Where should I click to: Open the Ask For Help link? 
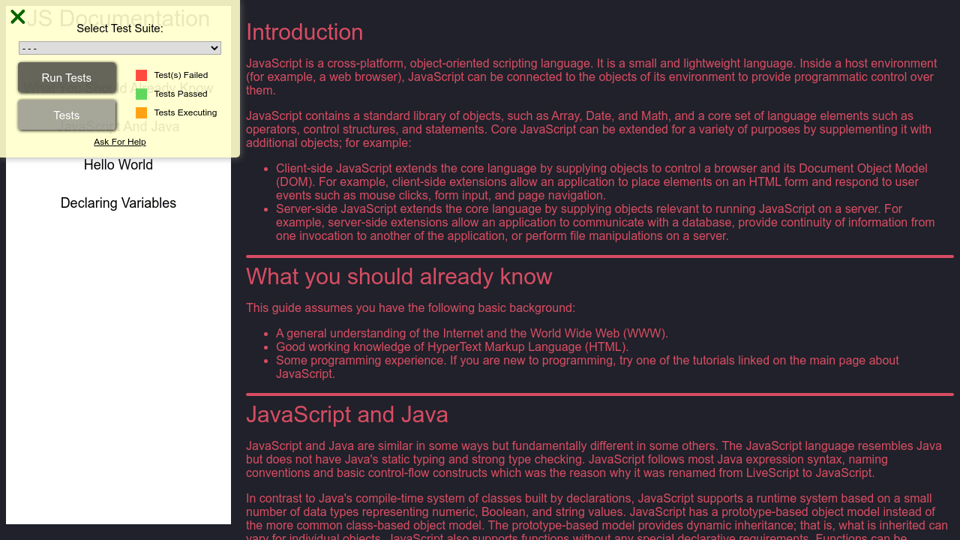(x=120, y=142)
